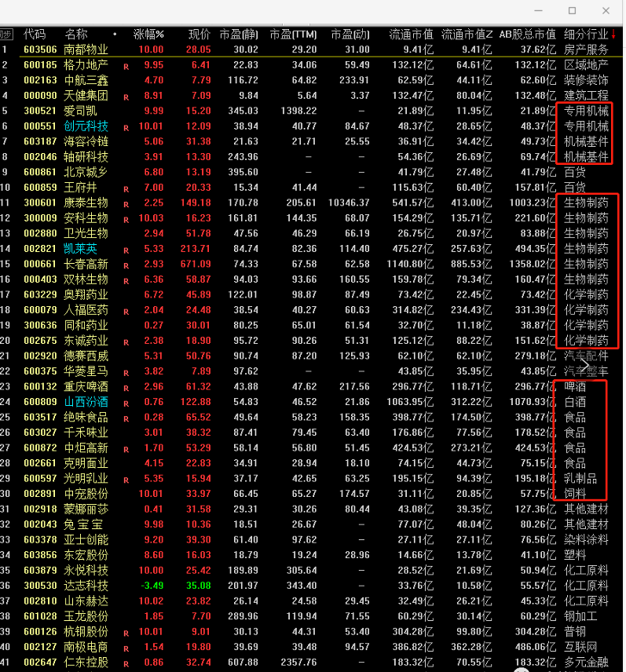The width and height of the screenshot is (626, 672).
Task: Click the R marker in the 格力地产 row
Action: pos(126,67)
